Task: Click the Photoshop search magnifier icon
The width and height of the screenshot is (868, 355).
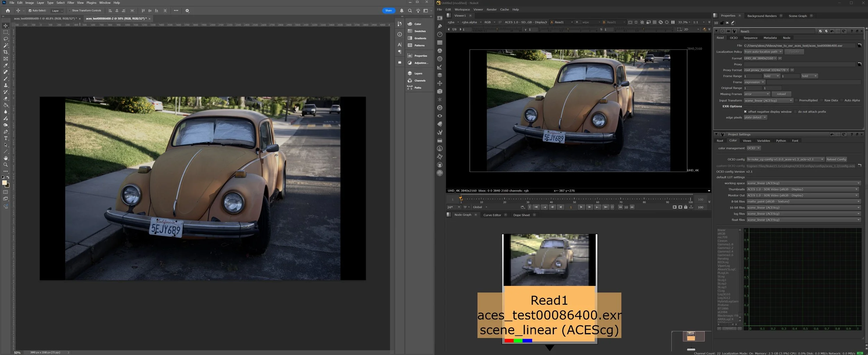Action: pos(410,11)
